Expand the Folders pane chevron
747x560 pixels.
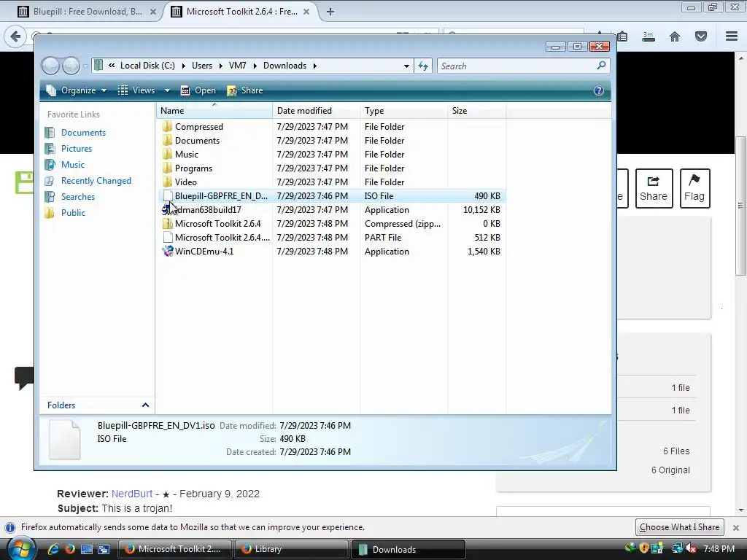145,405
